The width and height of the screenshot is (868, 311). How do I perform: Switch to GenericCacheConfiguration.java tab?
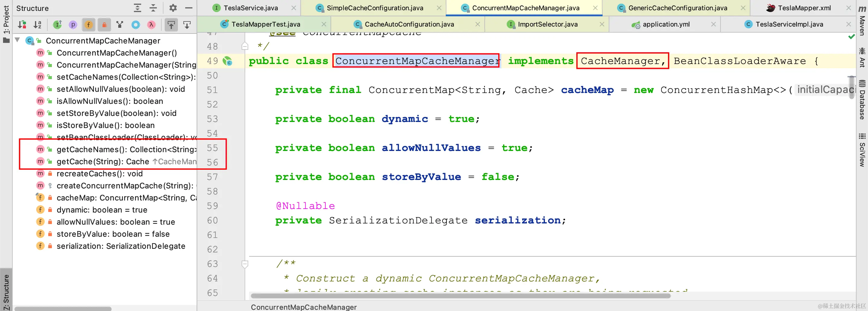678,8
